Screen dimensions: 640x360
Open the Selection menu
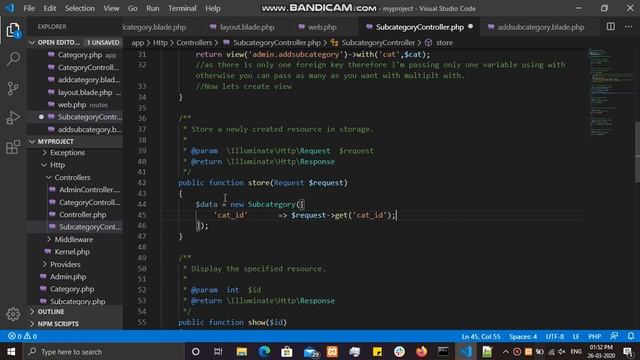click(x=80, y=8)
